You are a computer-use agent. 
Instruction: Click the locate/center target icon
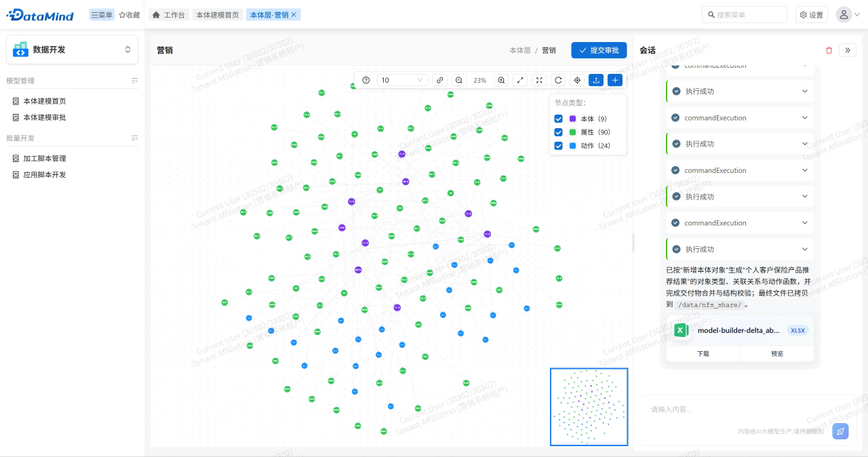coord(577,80)
